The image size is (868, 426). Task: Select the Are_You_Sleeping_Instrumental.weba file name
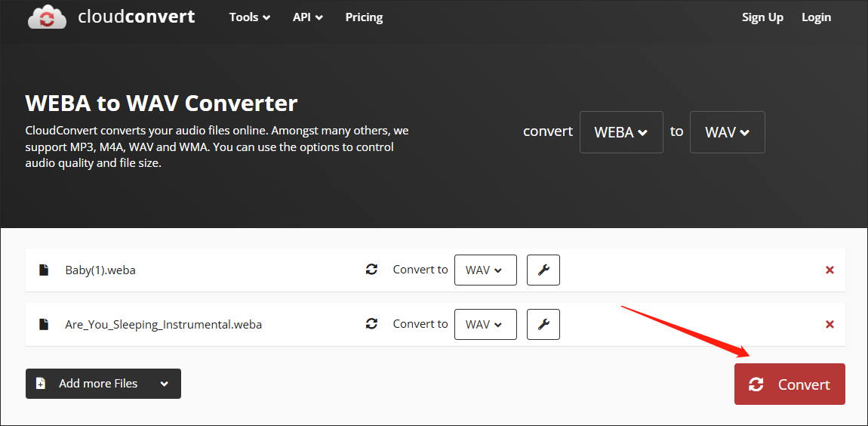pos(163,325)
